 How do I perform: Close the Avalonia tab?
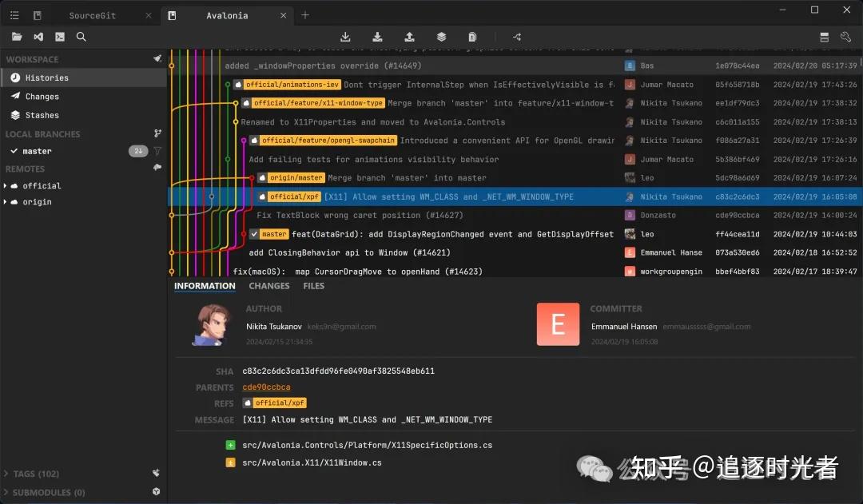tap(283, 15)
